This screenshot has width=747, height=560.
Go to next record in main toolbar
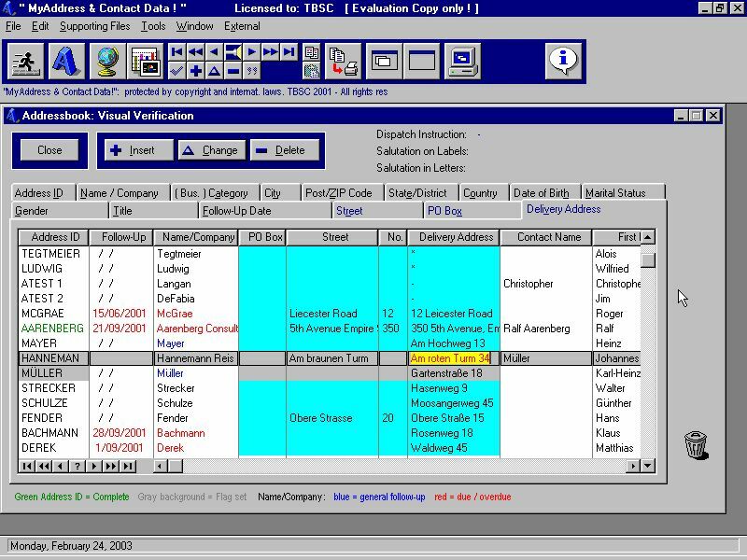pos(252,52)
